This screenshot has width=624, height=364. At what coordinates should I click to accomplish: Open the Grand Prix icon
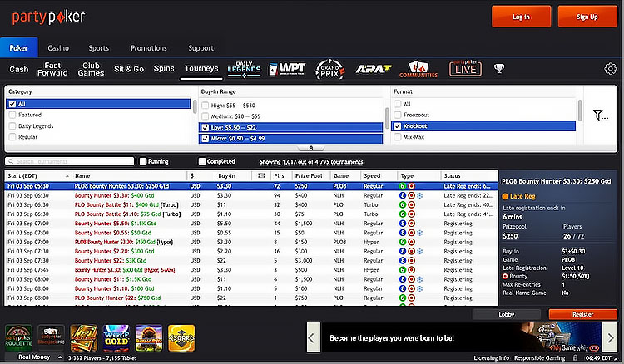330,69
